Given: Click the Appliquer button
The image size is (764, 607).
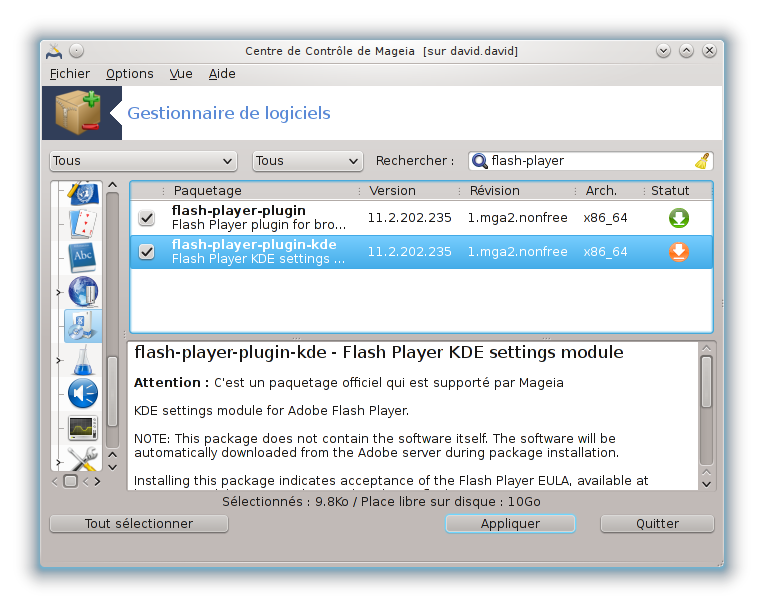Looking at the screenshot, I should point(510,524).
